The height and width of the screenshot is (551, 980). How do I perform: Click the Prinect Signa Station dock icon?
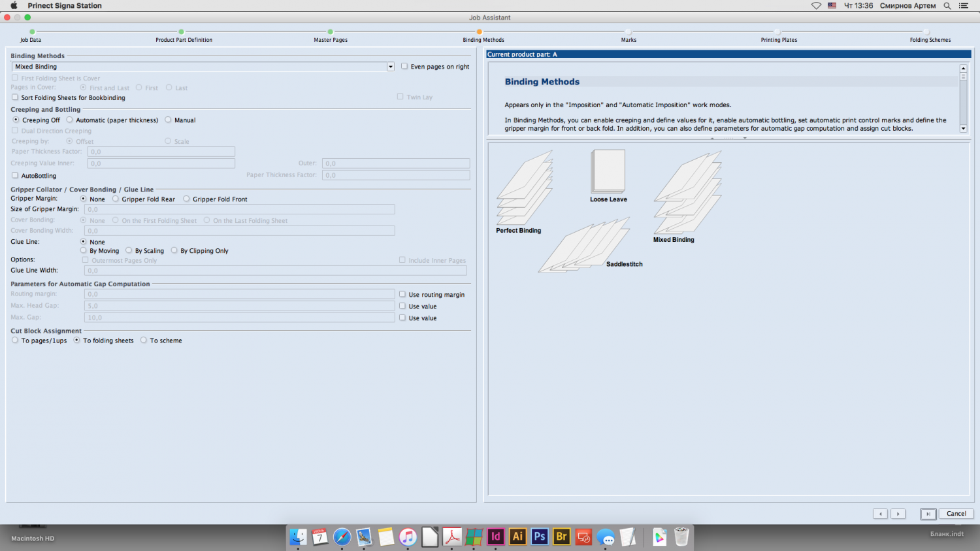point(474,537)
